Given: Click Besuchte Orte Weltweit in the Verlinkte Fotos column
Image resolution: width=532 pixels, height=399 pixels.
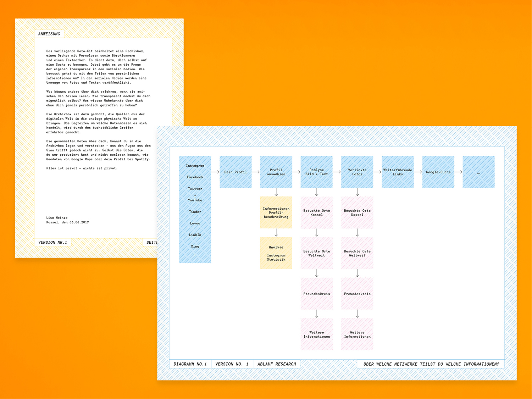Looking at the screenshot, I should tap(357, 253).
